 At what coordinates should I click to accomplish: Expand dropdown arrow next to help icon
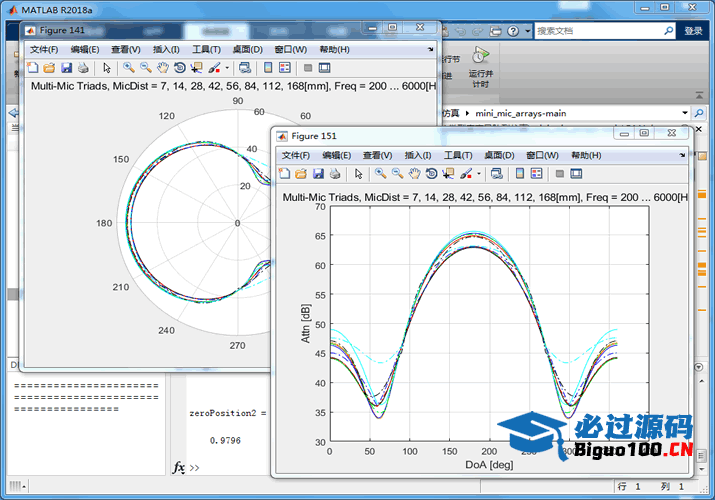click(x=528, y=31)
